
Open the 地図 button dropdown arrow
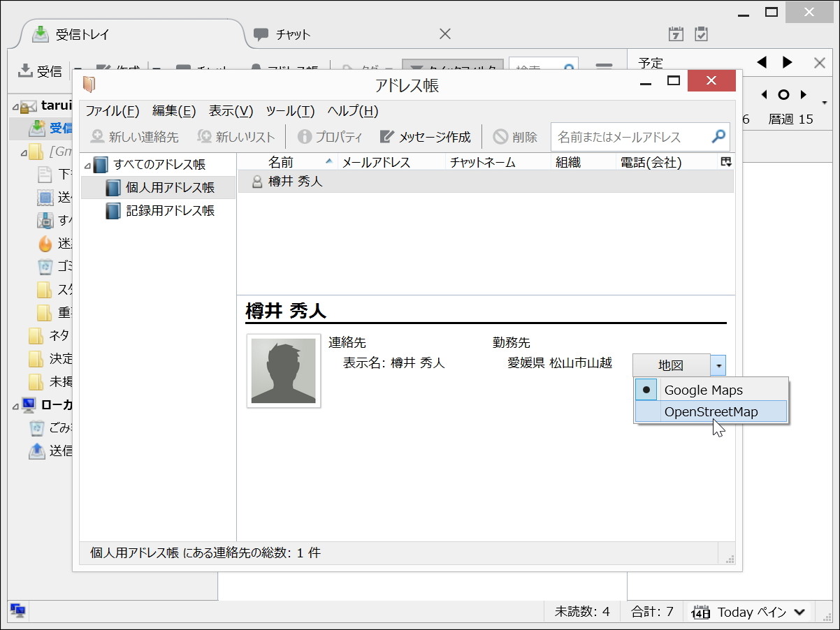coord(718,365)
